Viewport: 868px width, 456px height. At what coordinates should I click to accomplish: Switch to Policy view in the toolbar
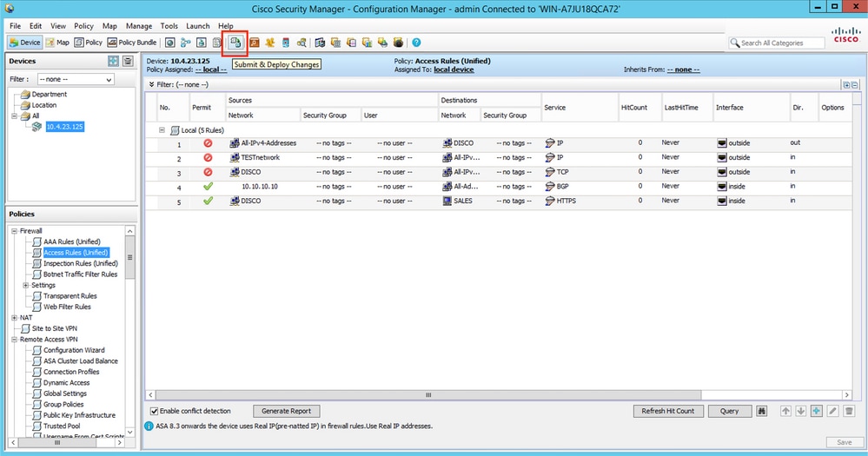coord(89,43)
